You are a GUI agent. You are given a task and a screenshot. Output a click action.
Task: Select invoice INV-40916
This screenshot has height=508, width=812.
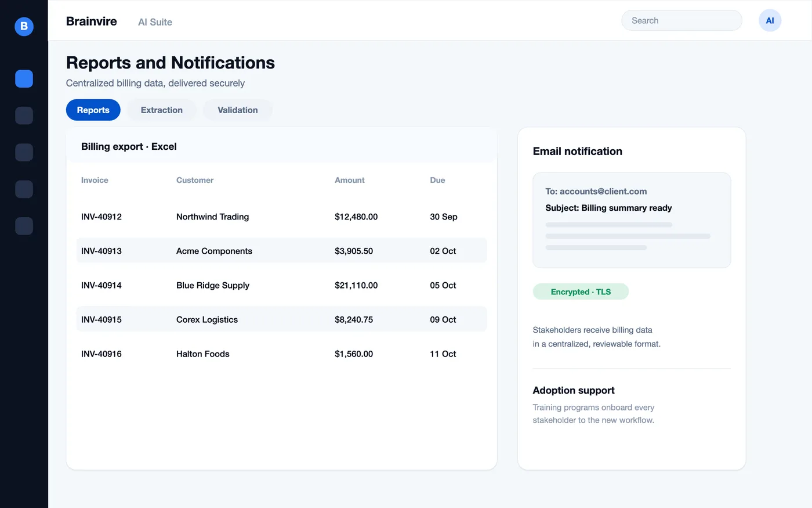click(x=101, y=354)
